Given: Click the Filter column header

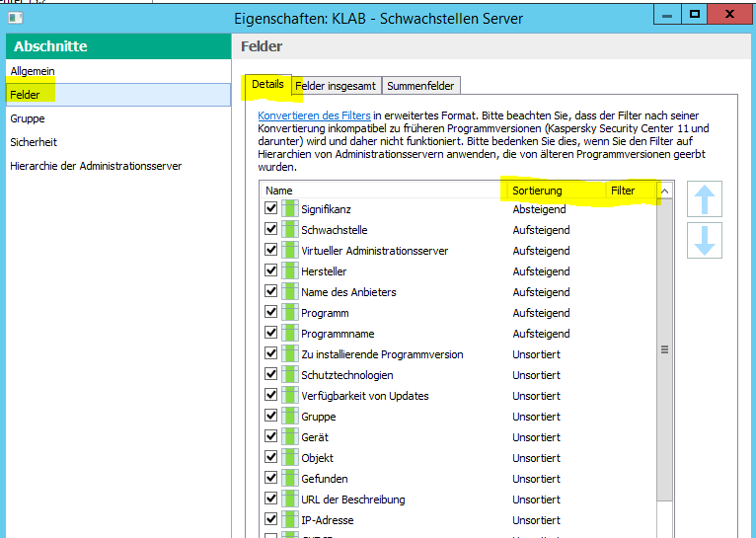Looking at the screenshot, I should (x=624, y=191).
